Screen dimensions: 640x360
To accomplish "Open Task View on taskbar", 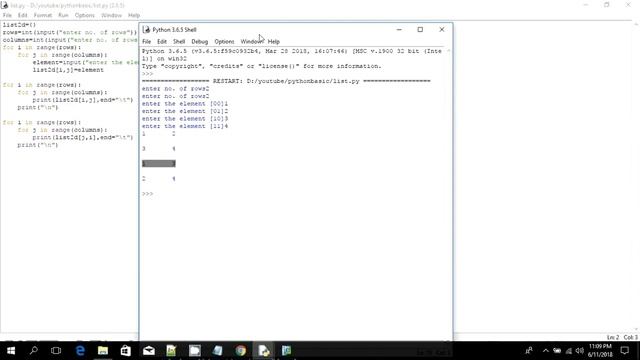I will (56, 351).
